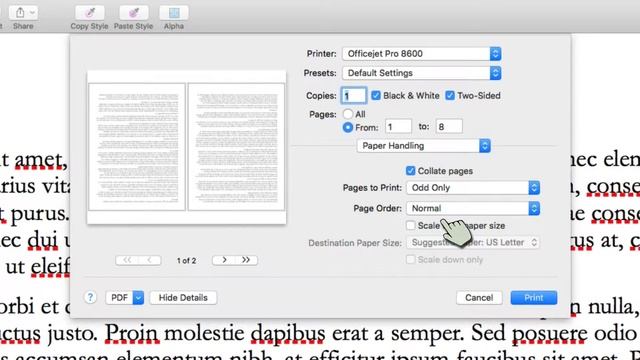The image size is (640, 360).
Task: Click the Cancel button
Action: [x=479, y=298]
